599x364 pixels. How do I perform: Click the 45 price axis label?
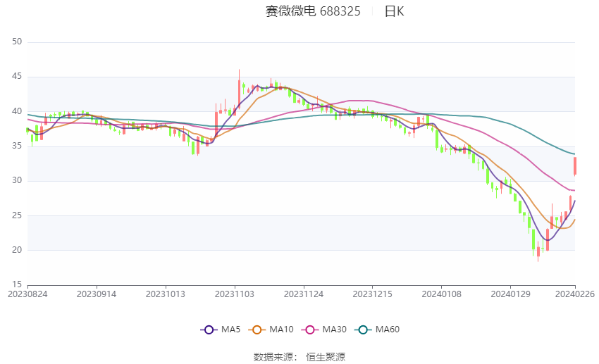click(x=17, y=76)
